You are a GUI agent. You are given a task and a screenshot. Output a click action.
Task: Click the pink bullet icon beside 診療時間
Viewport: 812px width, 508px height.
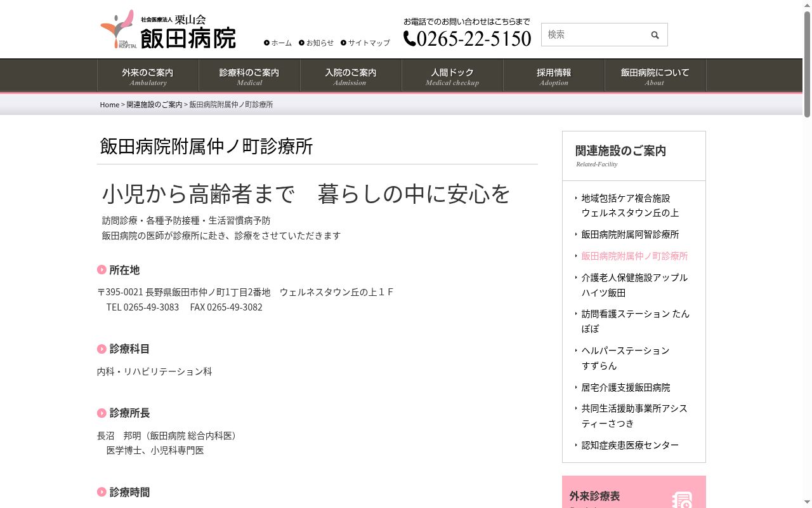click(101, 491)
